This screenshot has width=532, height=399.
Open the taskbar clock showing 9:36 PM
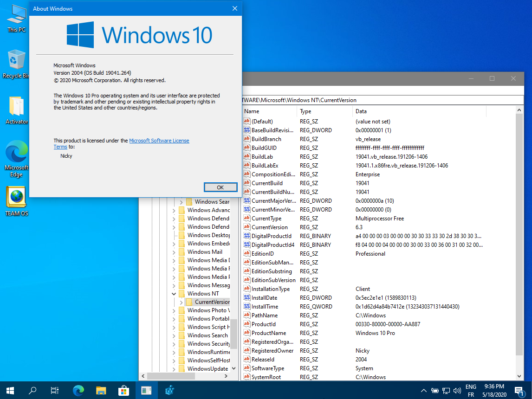pyautogui.click(x=494, y=391)
